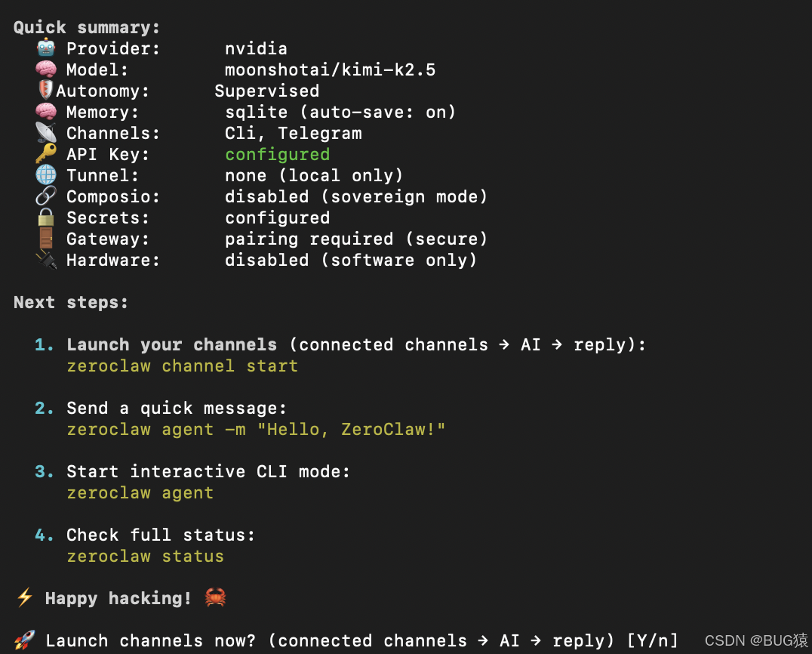The width and height of the screenshot is (812, 654).
Task: Click the globe icon beside Tunnel
Action: [46, 174]
